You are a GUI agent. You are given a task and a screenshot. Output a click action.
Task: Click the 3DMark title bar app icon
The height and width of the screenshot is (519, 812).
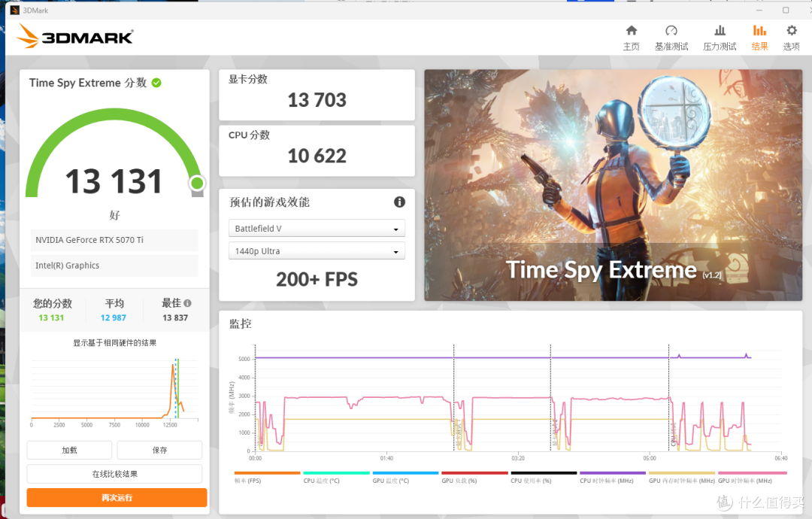14,10
